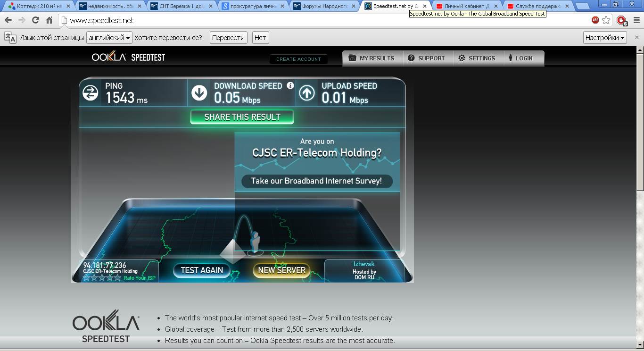Open a new tab with the new-tab button

pos(583,7)
